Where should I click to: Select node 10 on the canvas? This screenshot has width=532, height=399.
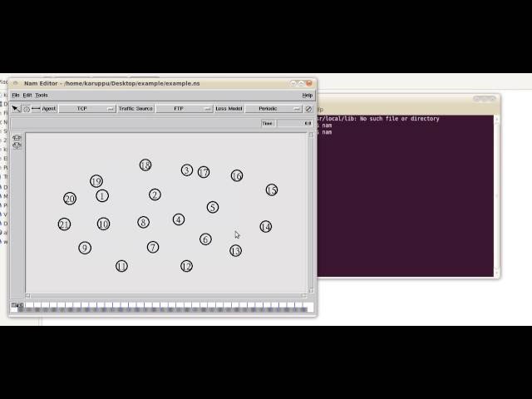[103, 224]
